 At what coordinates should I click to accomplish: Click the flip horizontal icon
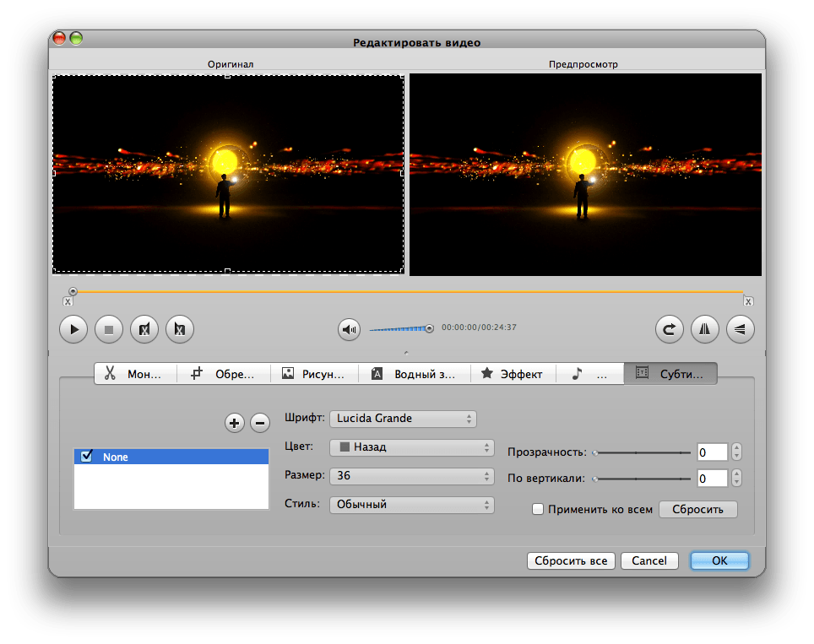click(x=705, y=329)
